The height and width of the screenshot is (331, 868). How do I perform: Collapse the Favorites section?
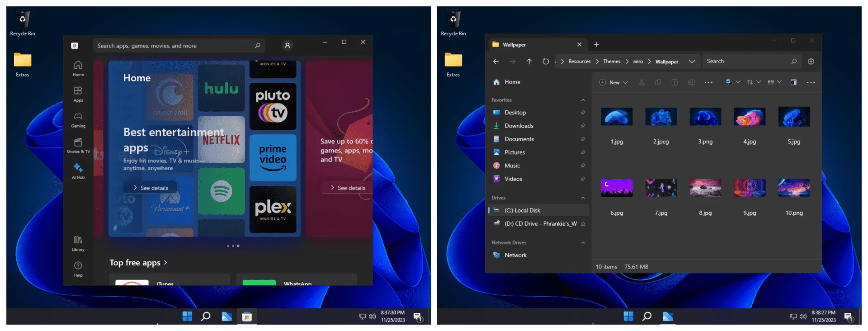[583, 100]
